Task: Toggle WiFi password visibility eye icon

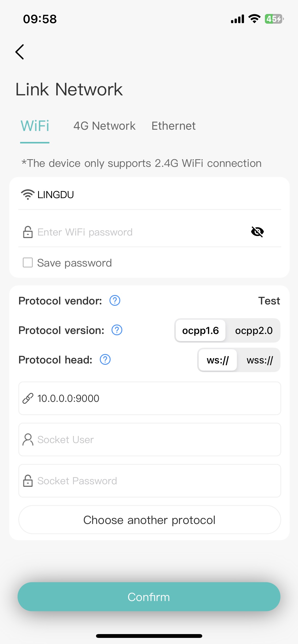Action: coord(257,232)
